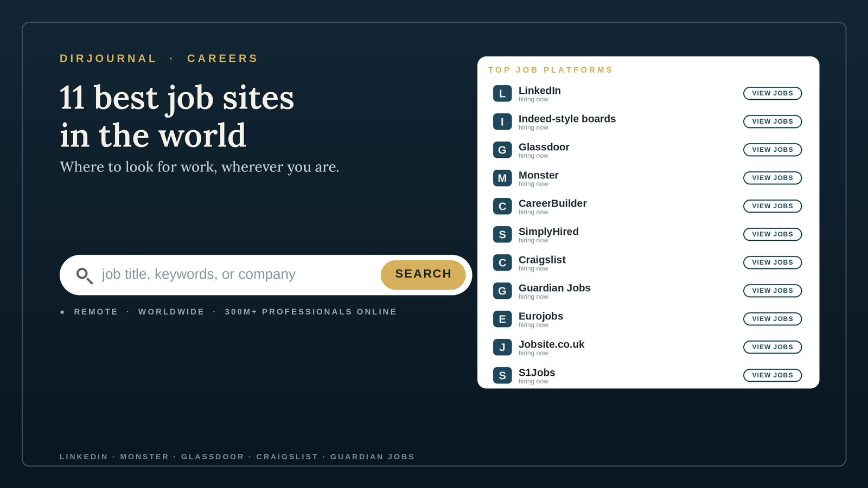This screenshot has height=488, width=868.
Task: Click the SimplyHired 'S' letter icon
Action: pos(502,234)
